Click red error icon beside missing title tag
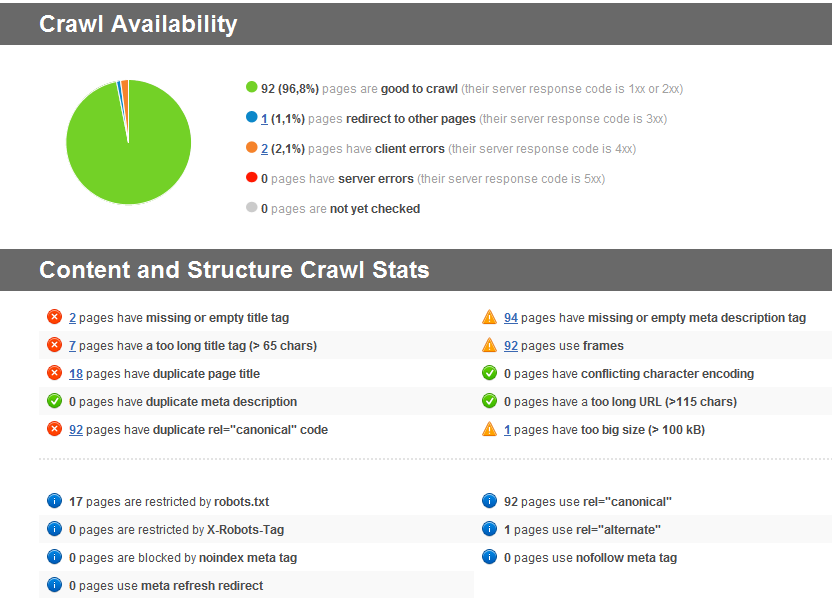This screenshot has width=832, height=598. pos(55,317)
